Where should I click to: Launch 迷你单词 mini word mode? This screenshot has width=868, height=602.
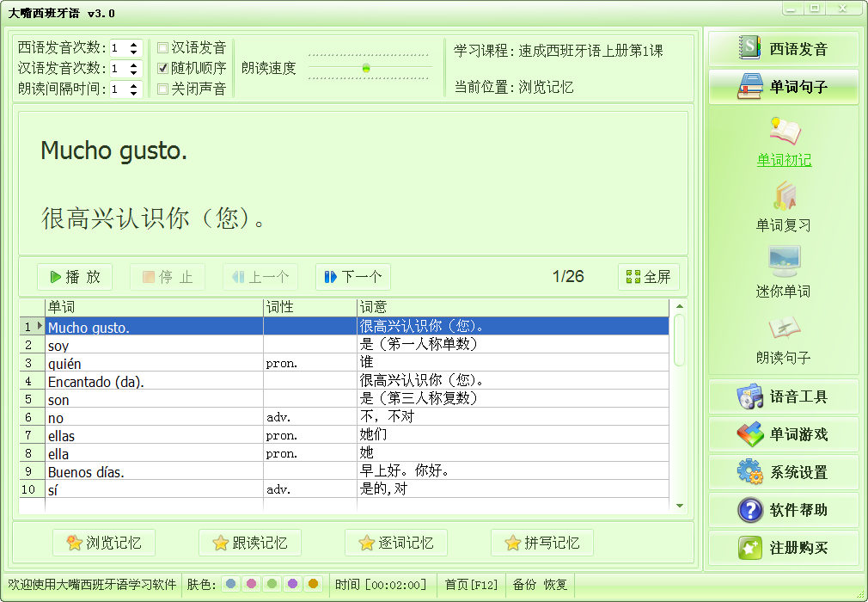pyautogui.click(x=784, y=273)
